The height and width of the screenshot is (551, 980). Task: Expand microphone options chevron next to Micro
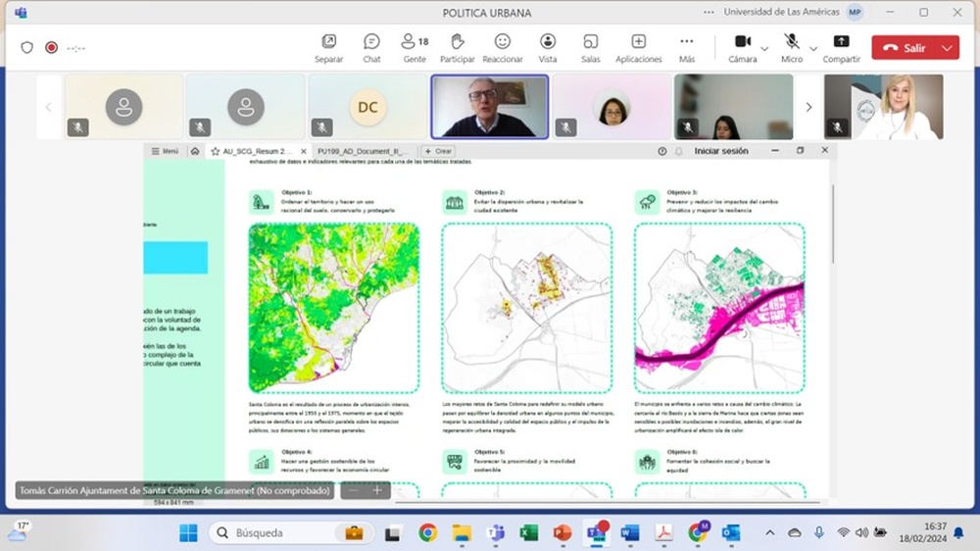[x=813, y=47]
